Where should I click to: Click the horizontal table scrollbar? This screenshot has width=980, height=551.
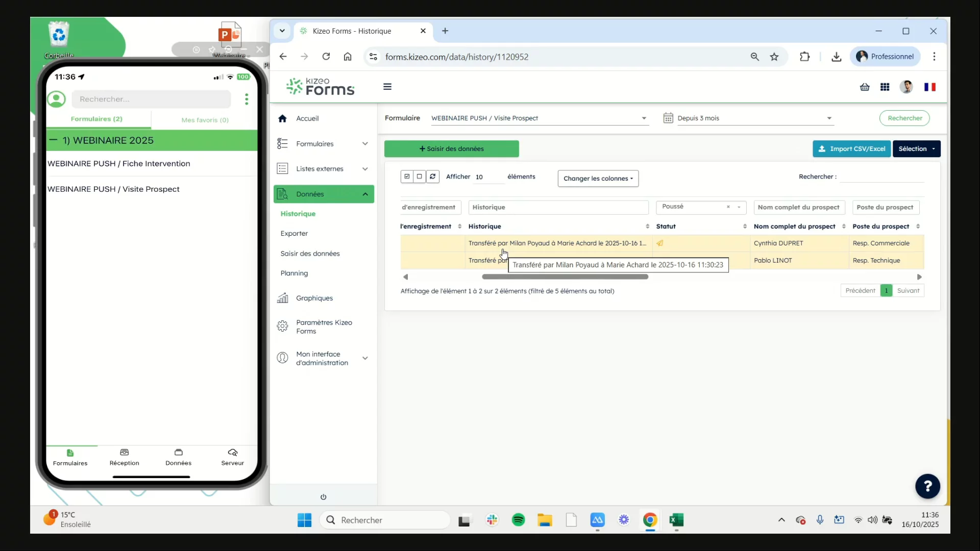(565, 277)
